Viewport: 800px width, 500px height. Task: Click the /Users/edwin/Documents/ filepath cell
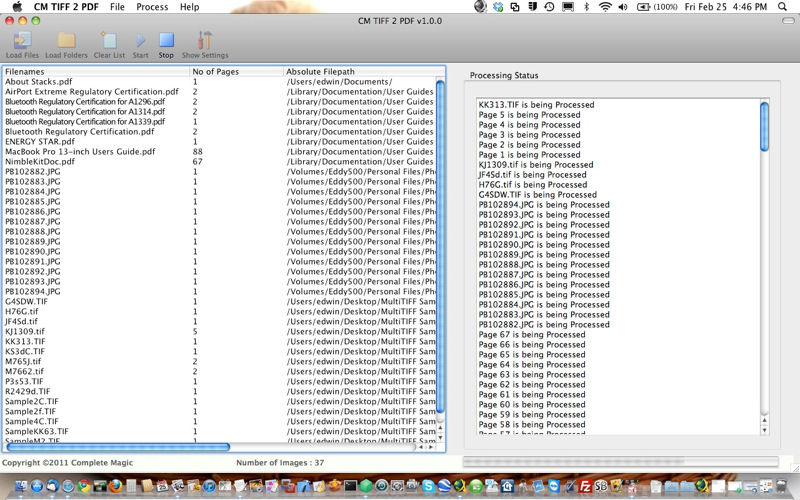pyautogui.click(x=339, y=82)
